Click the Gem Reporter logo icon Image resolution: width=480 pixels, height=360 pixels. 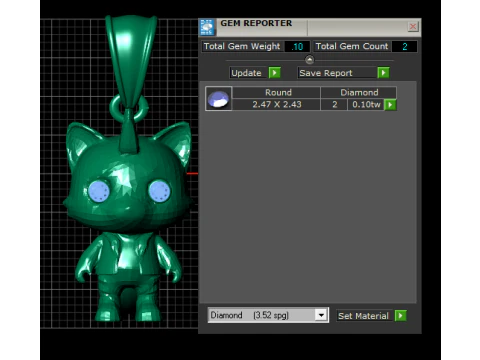(x=207, y=27)
